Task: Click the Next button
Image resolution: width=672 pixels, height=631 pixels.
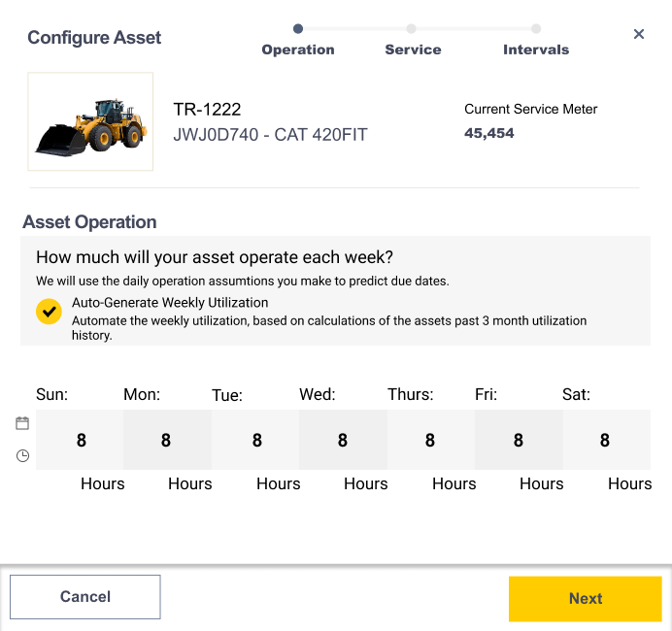Action: [x=586, y=598]
